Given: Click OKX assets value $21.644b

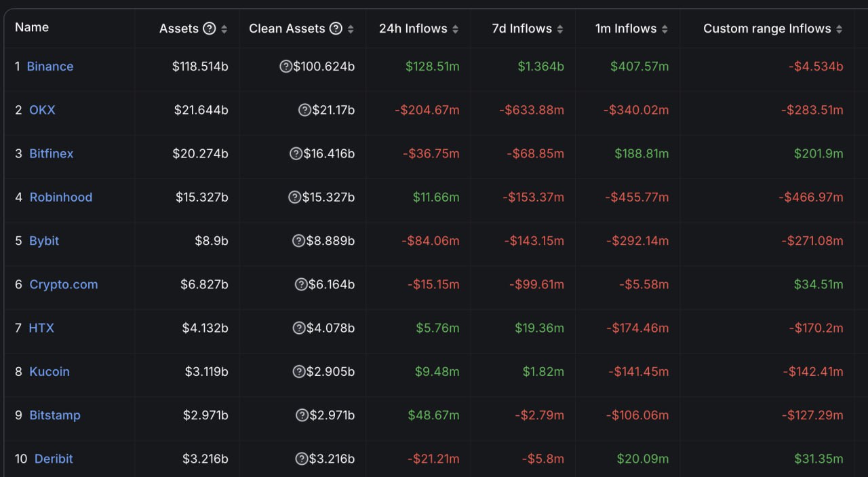Looking at the screenshot, I should pos(201,110).
